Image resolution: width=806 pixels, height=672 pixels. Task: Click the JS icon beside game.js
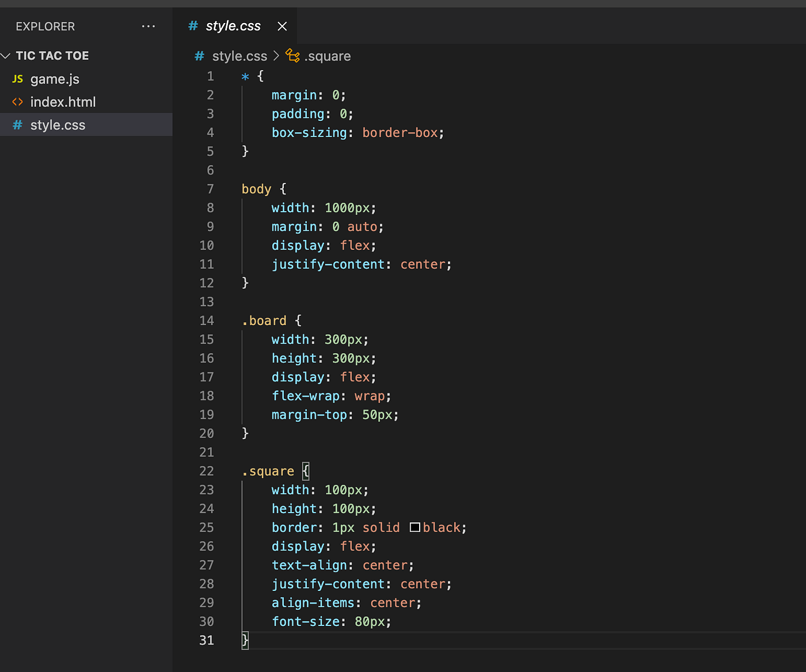pos(18,79)
